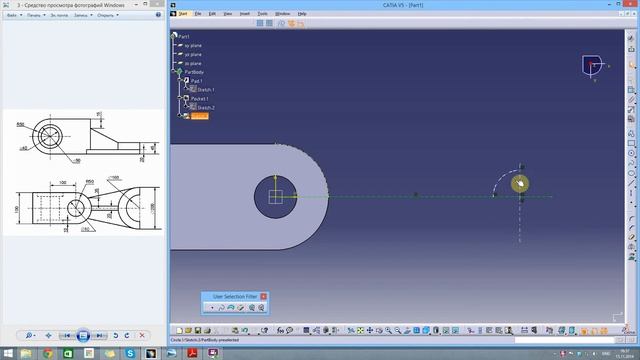Open the Start menu in CATIA
The image size is (640, 360).
(183, 14)
